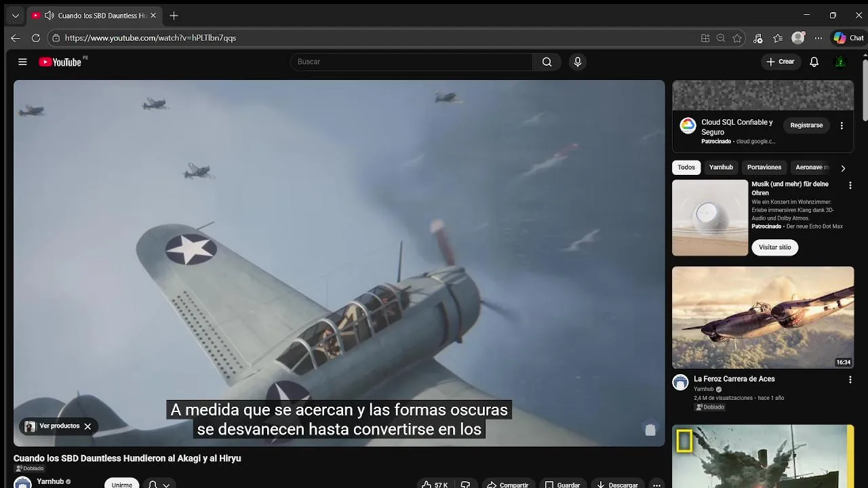Open the Yarnhub channel avatar under video

tap(22, 483)
